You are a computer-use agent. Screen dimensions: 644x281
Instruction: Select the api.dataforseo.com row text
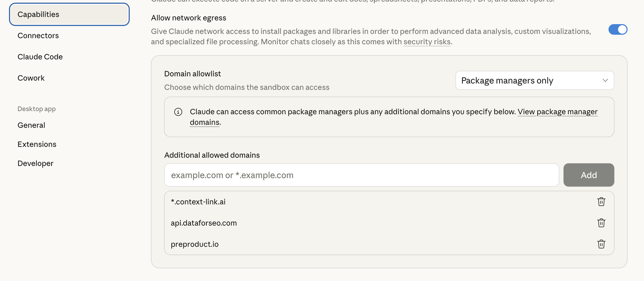(x=204, y=223)
